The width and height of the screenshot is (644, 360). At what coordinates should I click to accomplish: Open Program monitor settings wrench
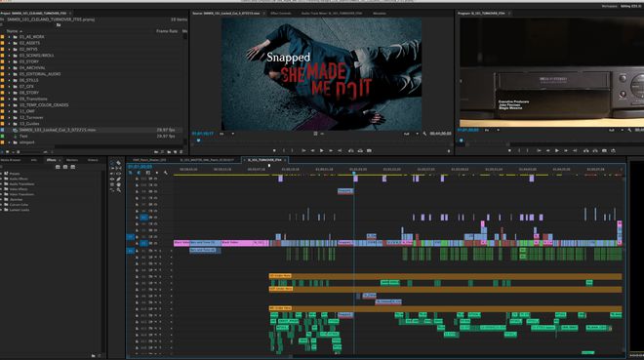pos(629,130)
